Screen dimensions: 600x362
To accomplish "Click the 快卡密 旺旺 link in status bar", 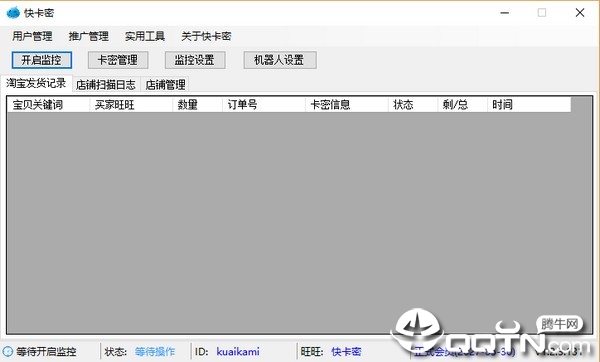I will click(x=346, y=352).
